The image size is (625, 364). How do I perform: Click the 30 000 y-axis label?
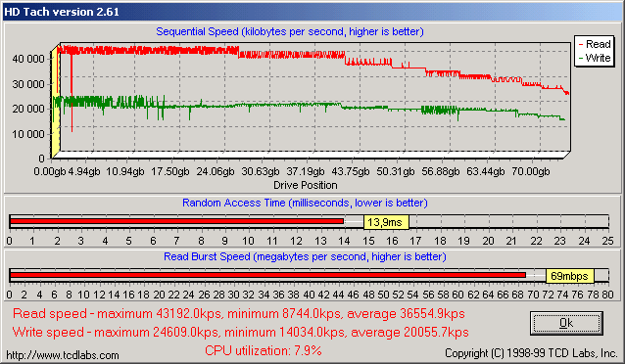point(28,84)
